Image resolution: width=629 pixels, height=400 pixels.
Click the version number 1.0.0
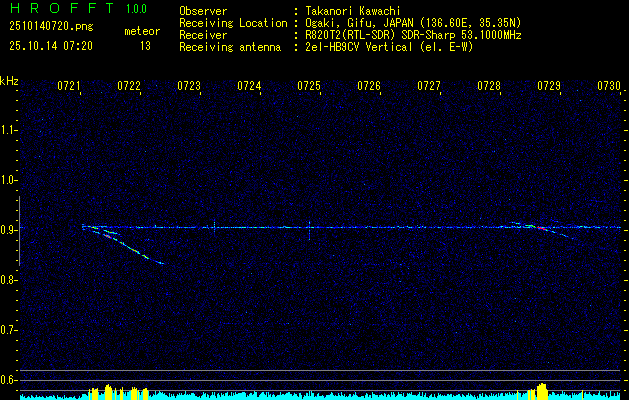point(136,9)
